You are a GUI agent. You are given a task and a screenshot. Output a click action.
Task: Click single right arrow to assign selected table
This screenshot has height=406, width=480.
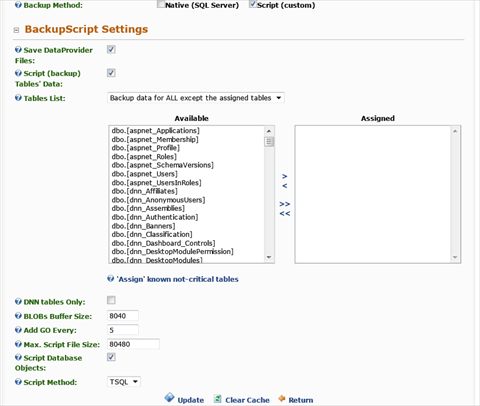285,176
